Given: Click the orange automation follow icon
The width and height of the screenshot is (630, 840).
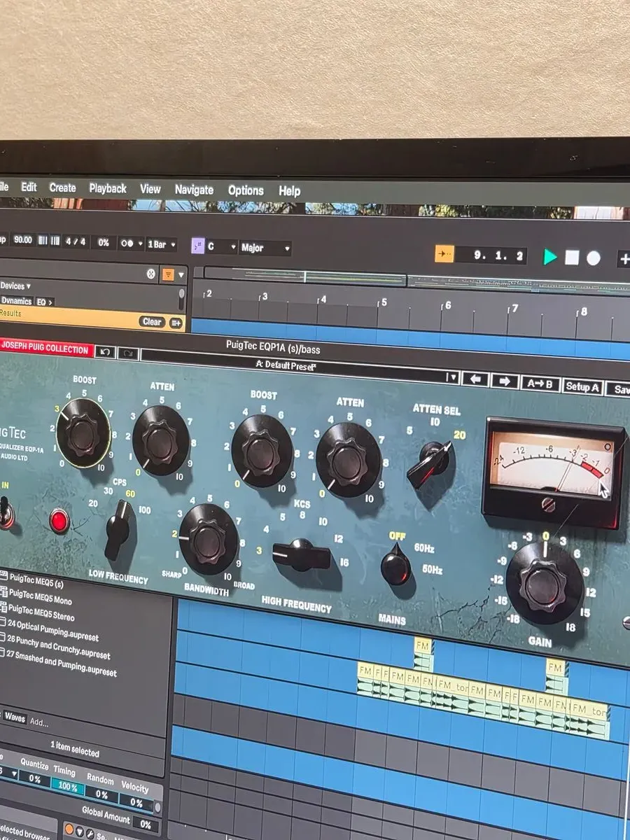Looking at the screenshot, I should point(444,253).
